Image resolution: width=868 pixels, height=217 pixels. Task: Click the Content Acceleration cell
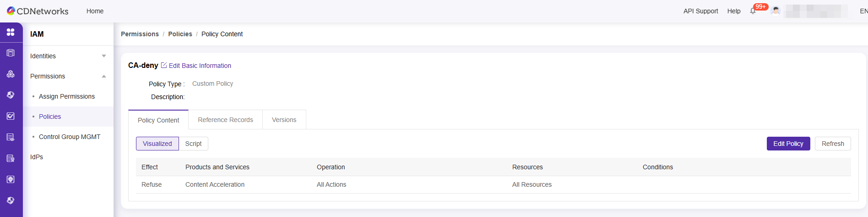[215, 184]
